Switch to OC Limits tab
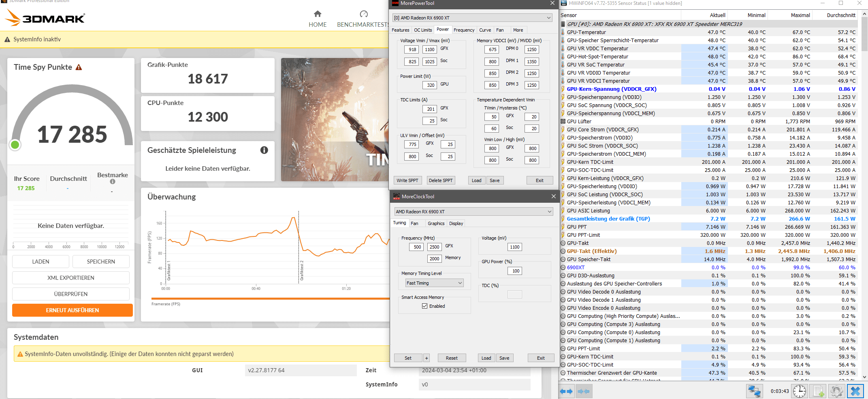Viewport: 868px width, 399px height. [x=422, y=30]
